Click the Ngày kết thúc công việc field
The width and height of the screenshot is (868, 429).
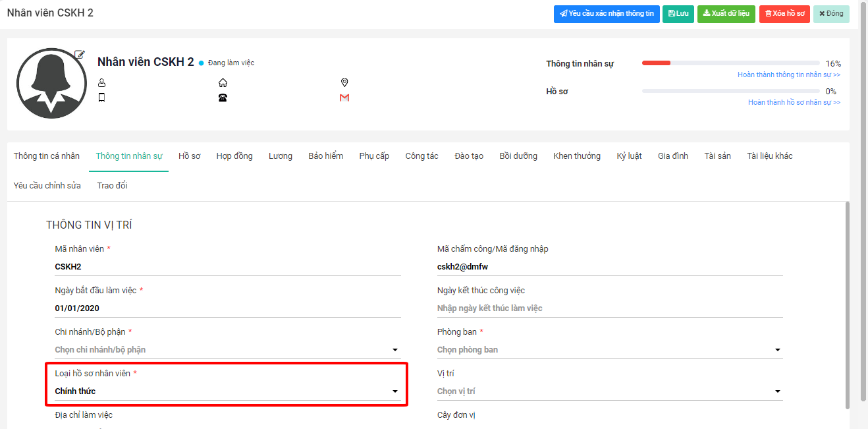609,308
